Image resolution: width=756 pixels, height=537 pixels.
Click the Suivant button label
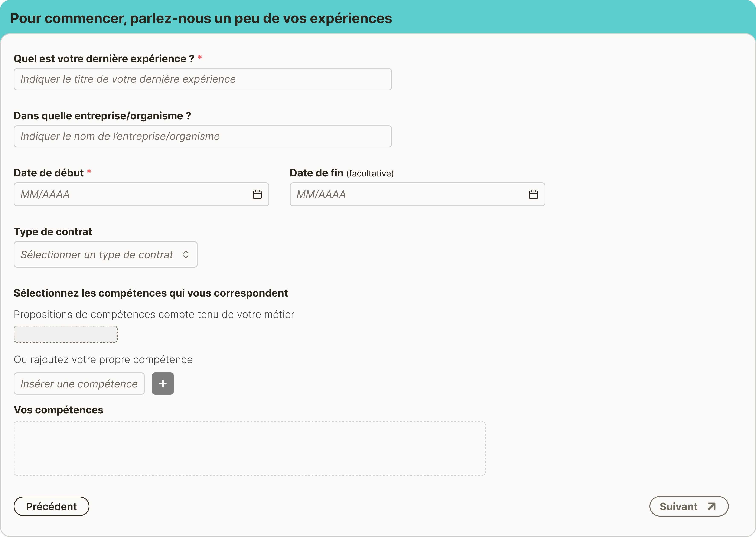[678, 506]
